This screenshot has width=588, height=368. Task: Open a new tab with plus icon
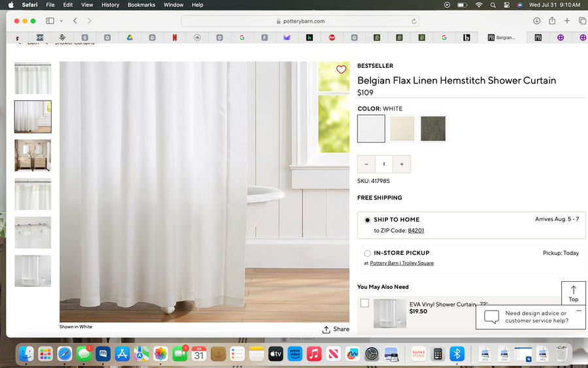pos(567,21)
